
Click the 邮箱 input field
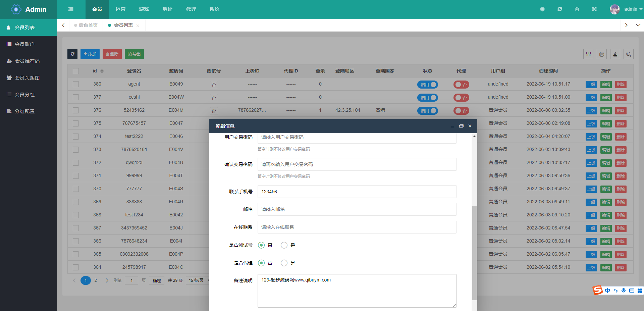(x=357, y=209)
